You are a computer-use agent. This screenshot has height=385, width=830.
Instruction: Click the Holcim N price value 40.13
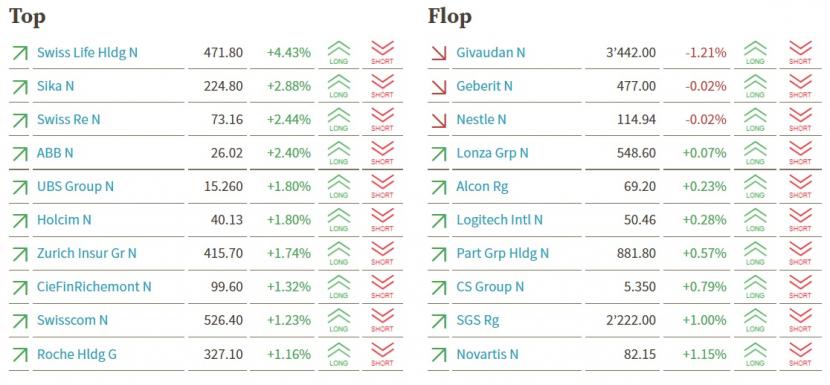coord(225,220)
